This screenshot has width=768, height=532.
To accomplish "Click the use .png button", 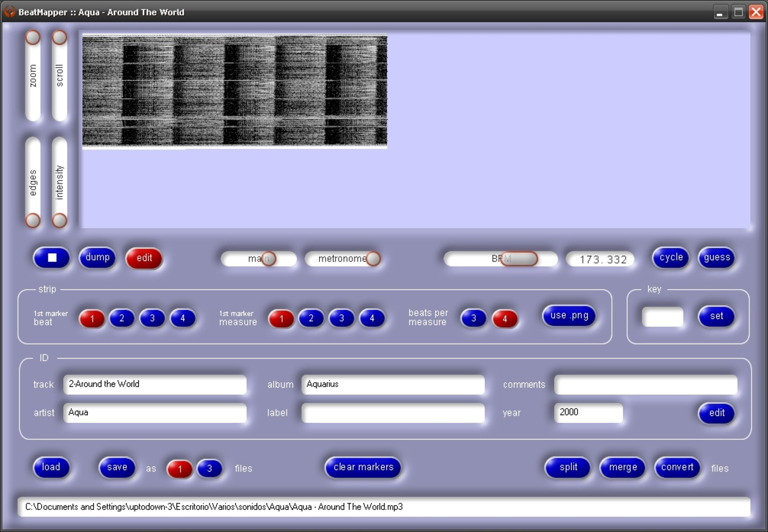I will pyautogui.click(x=569, y=316).
